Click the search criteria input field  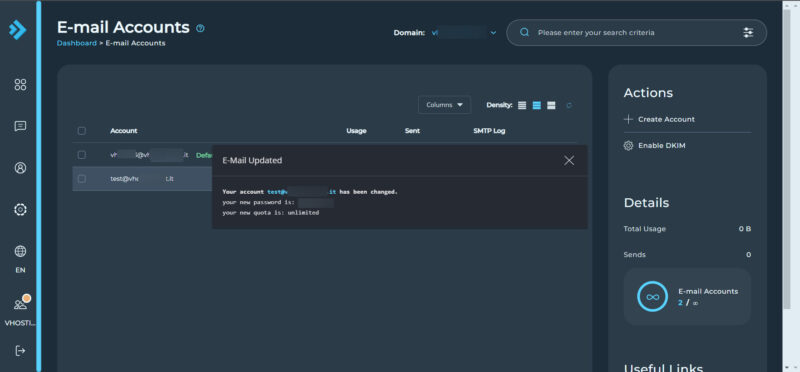[635, 33]
